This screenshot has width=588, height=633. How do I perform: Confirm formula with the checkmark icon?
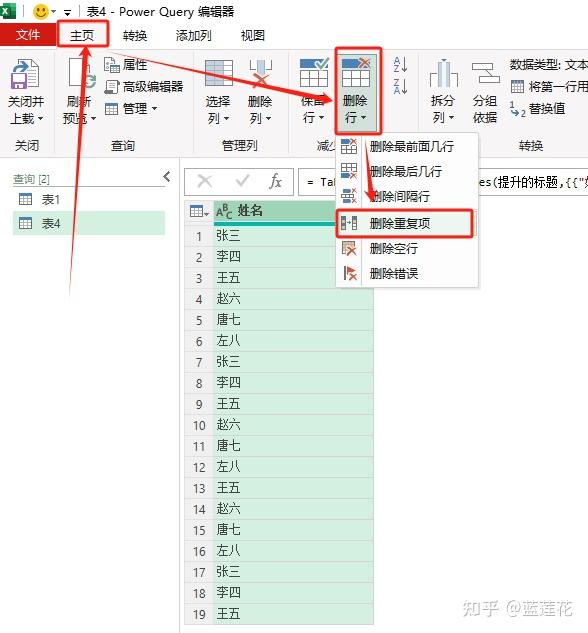coord(242,181)
